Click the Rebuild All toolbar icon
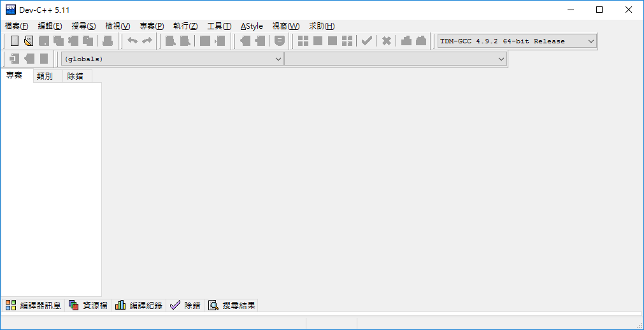The height and width of the screenshot is (330, 644). [x=347, y=41]
